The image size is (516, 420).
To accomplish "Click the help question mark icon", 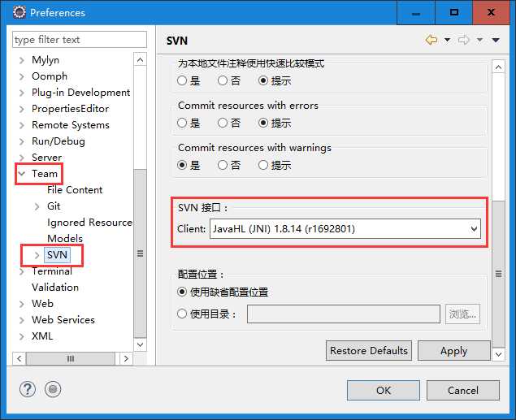I will pos(28,389).
